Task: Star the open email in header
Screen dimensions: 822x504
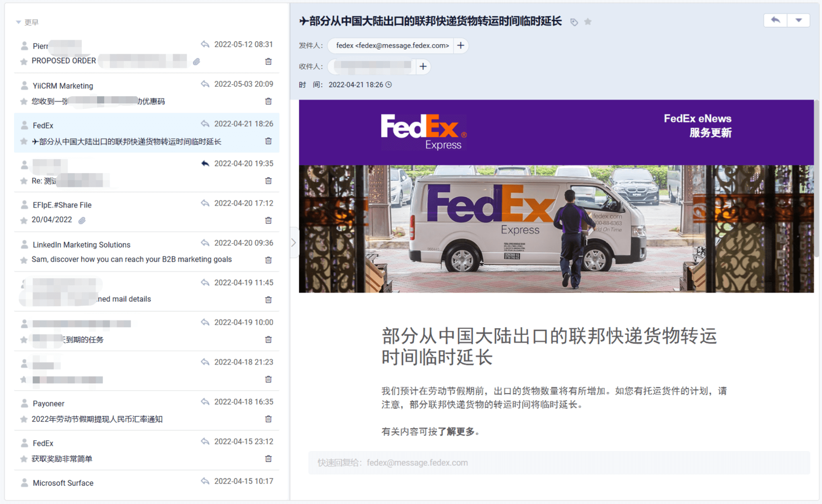Action: [588, 22]
